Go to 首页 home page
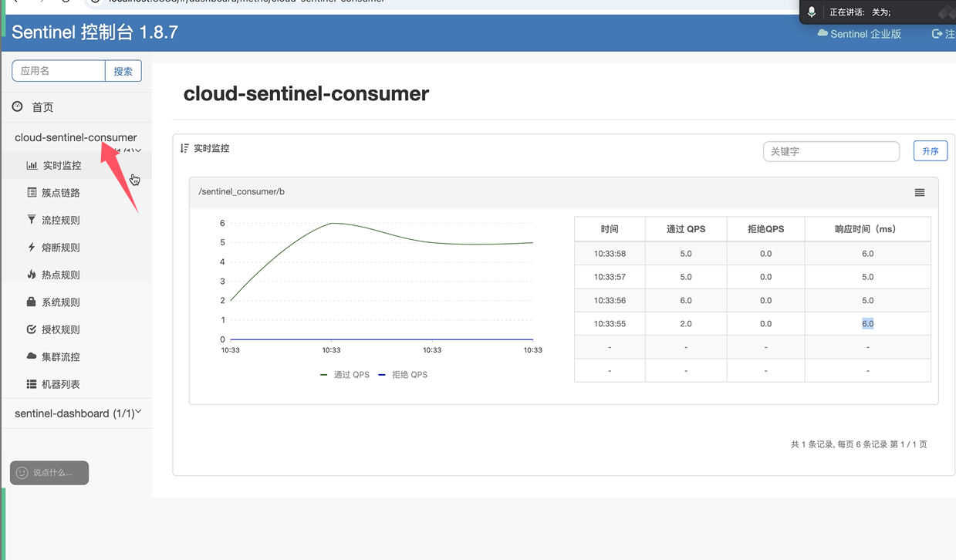This screenshot has height=560, width=956. coord(42,107)
